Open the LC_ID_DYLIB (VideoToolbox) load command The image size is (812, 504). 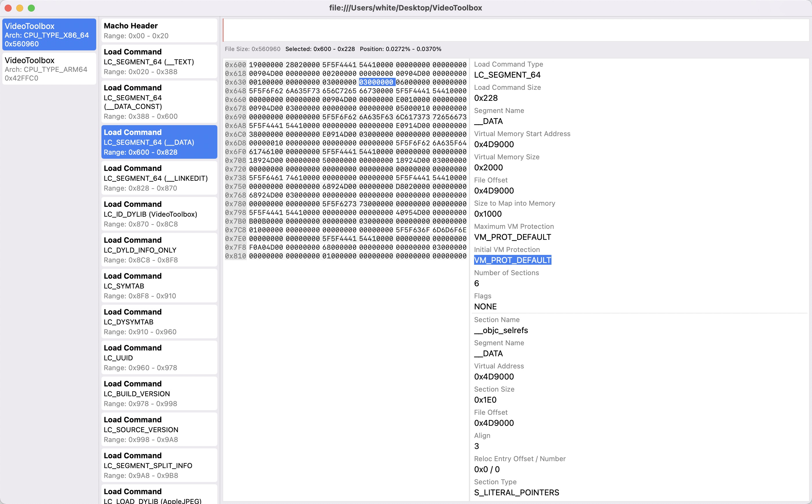159,214
